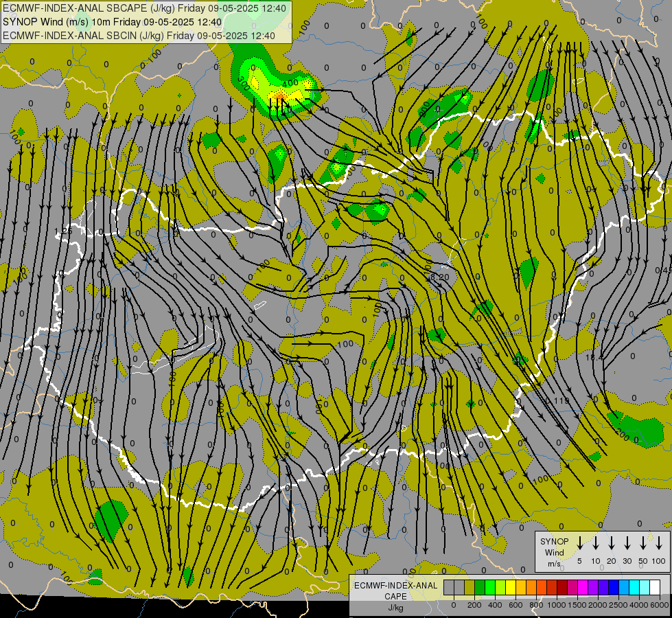Click the 300 contour label on map
The width and height of the screenshot is (672, 618).
(244, 83)
